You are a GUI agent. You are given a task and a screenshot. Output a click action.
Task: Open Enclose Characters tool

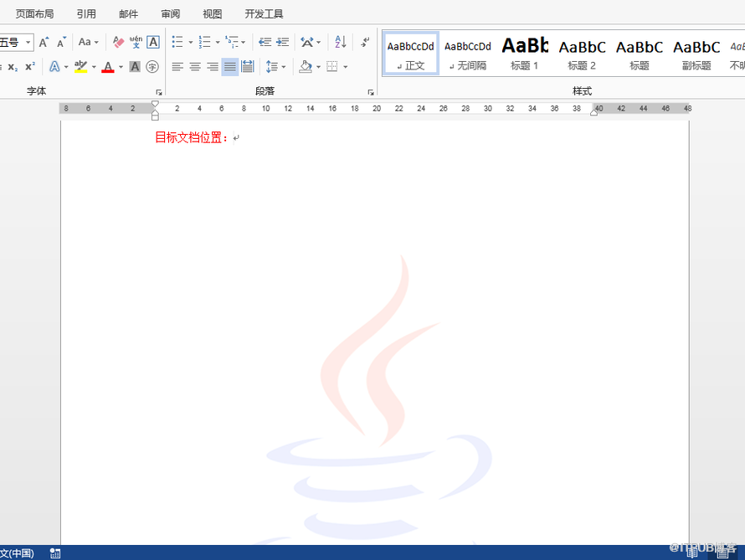point(152,67)
